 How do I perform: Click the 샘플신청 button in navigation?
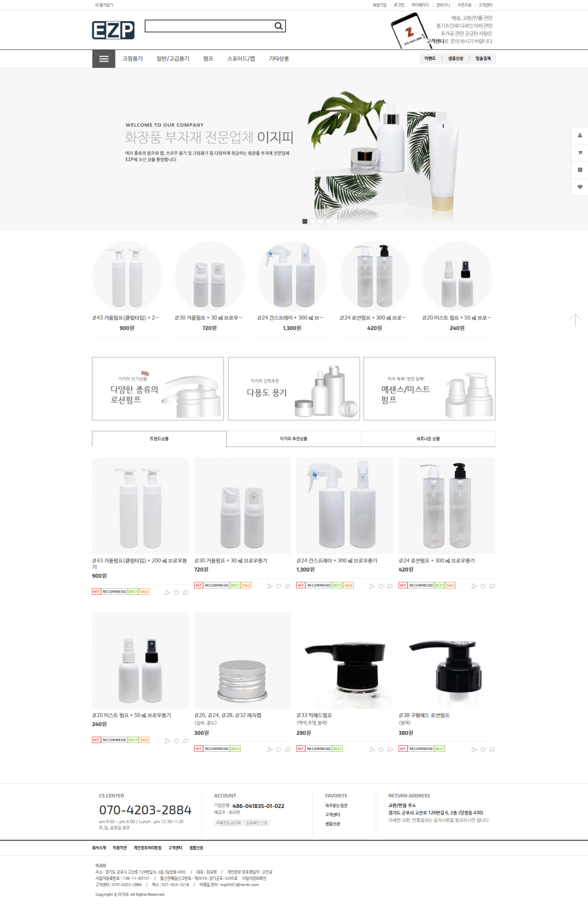455,59
